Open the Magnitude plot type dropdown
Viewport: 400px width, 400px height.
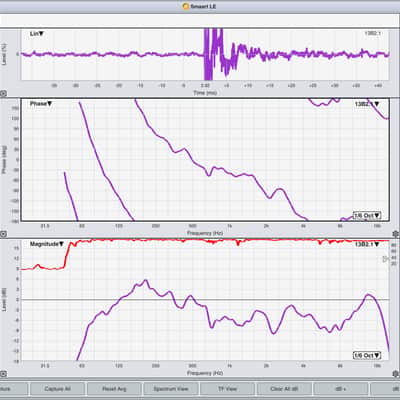[47, 244]
